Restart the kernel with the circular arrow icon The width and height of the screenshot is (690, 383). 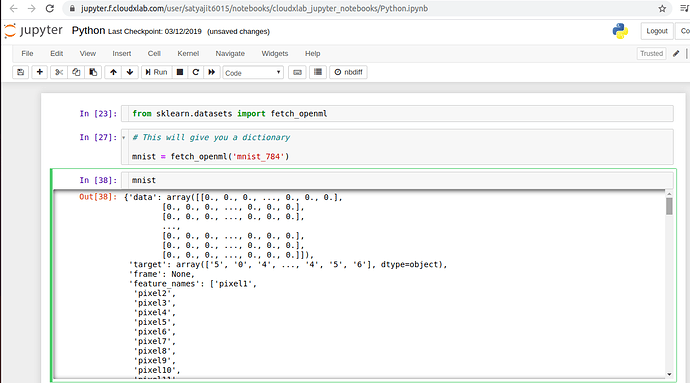coord(196,72)
